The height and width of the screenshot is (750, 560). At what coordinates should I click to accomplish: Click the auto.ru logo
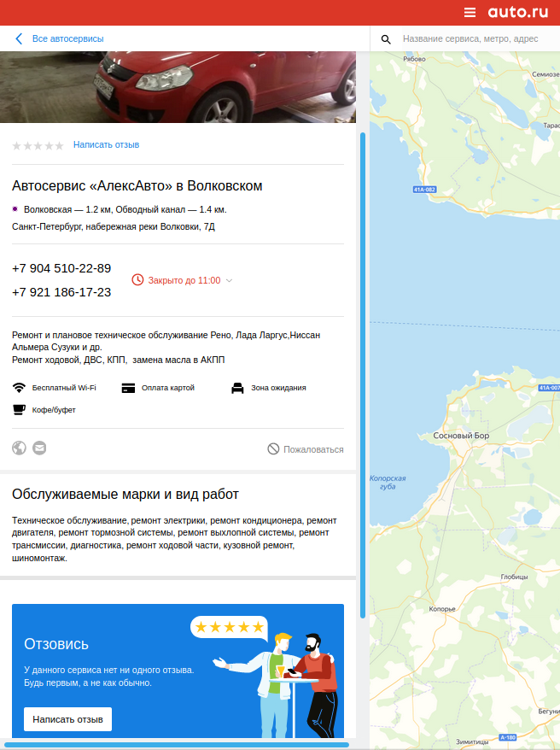tap(518, 12)
